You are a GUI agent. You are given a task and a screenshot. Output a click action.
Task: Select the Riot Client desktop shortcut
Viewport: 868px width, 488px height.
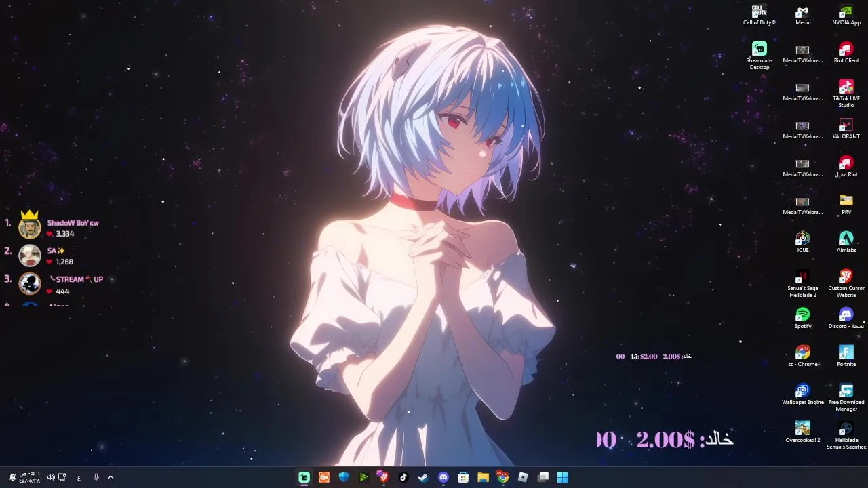click(846, 54)
